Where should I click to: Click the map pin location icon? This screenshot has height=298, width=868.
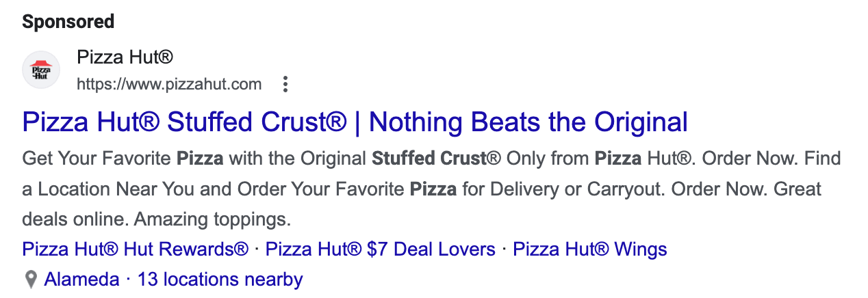(x=30, y=280)
